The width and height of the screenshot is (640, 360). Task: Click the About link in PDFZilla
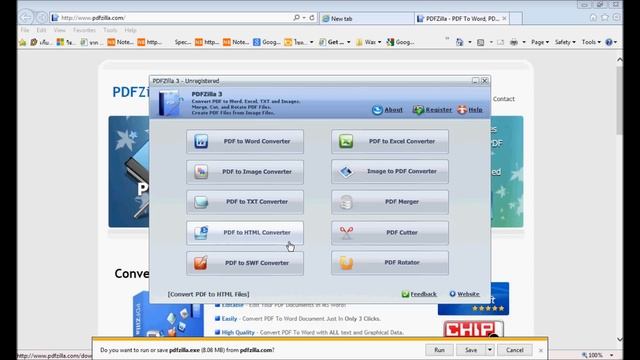tap(393, 110)
